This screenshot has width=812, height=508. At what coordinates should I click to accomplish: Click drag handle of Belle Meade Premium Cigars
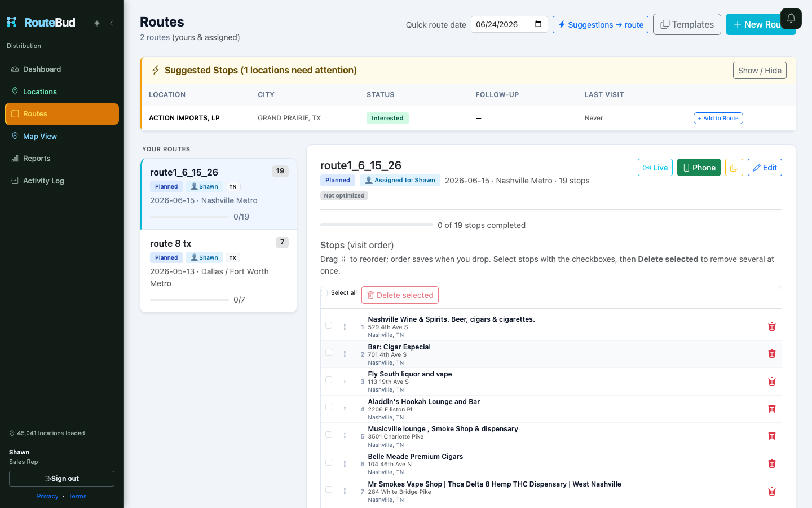point(345,464)
